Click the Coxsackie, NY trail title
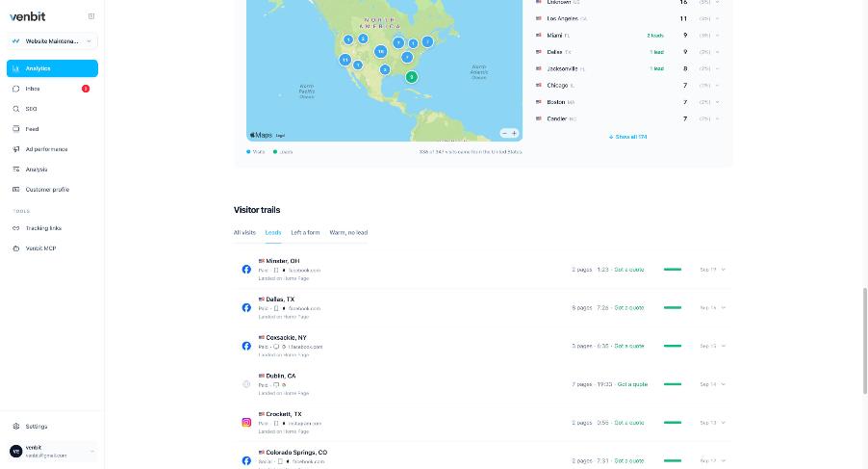 286,338
